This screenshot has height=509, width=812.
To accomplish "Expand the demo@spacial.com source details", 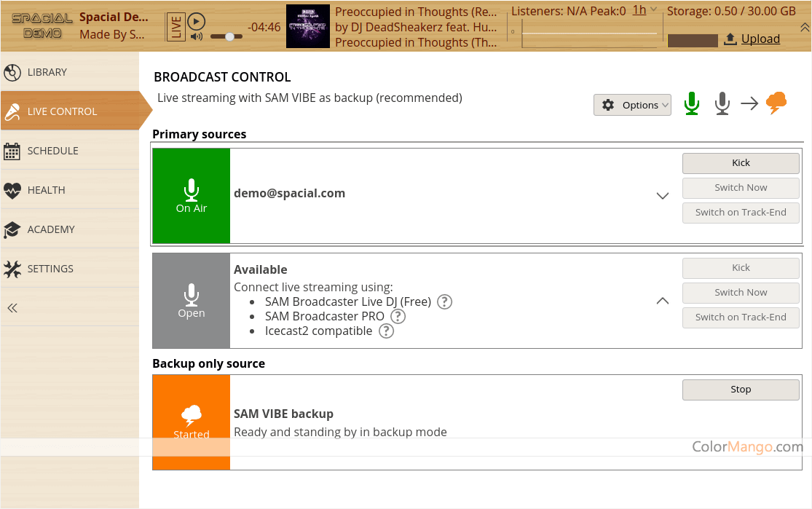I will pyautogui.click(x=662, y=196).
